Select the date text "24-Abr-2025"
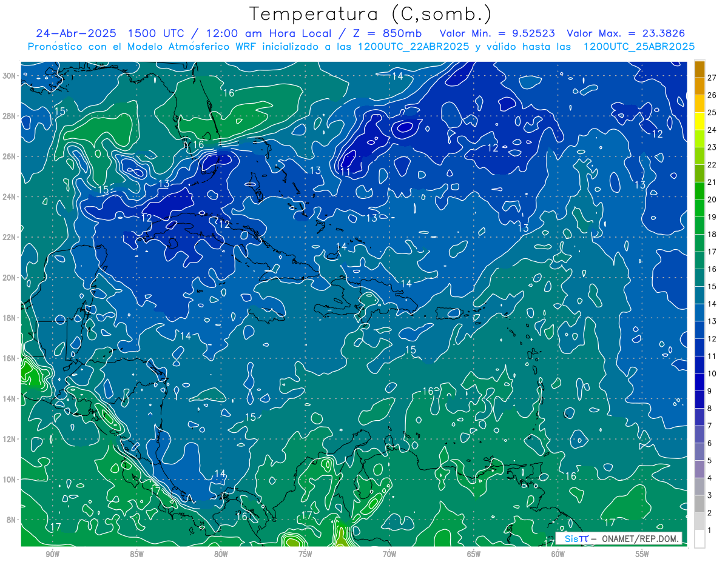Viewport: 728px width, 562px height. tap(76, 33)
